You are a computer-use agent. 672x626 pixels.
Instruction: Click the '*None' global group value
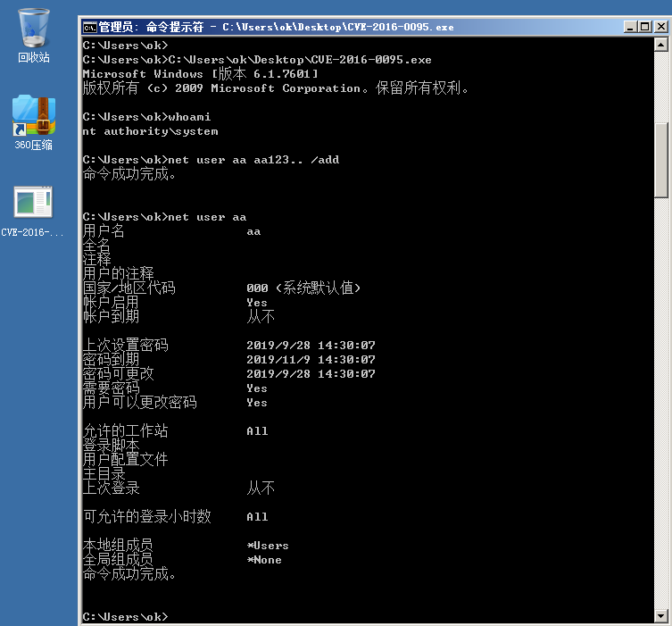point(264,560)
